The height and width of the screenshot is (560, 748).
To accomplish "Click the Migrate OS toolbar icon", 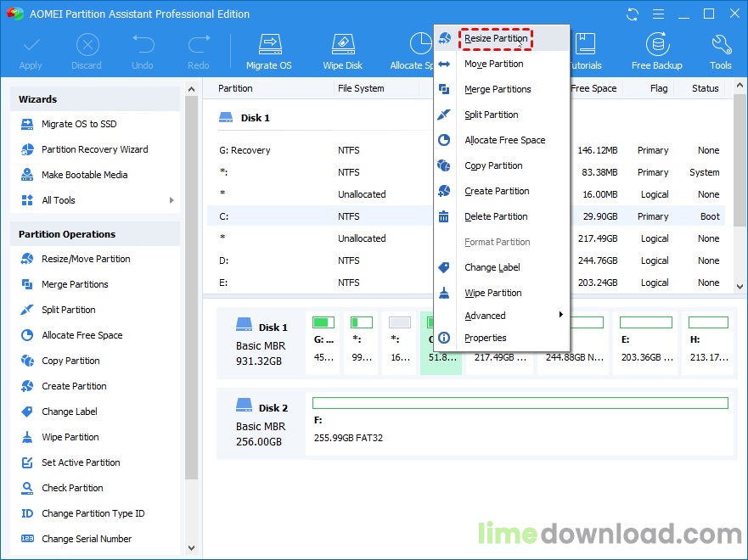I will [x=269, y=51].
